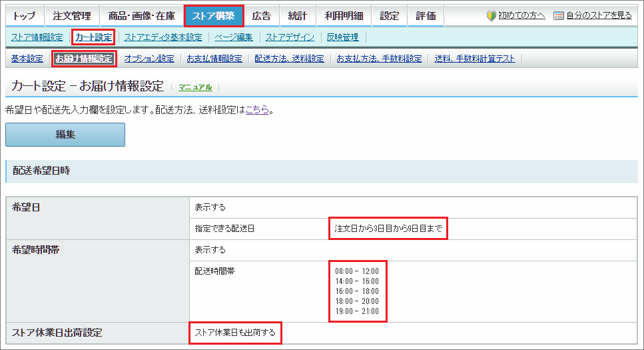Open the 基本設定 cart settings link

[27, 59]
